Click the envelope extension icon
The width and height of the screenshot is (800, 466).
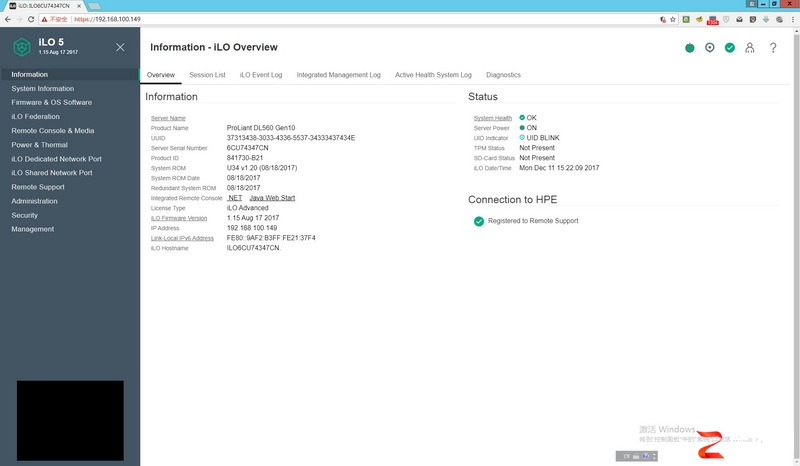coord(739,19)
